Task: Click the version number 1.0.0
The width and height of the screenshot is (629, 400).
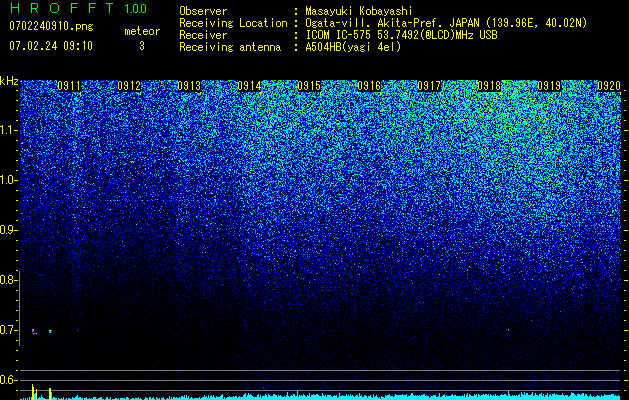Action: (136, 8)
